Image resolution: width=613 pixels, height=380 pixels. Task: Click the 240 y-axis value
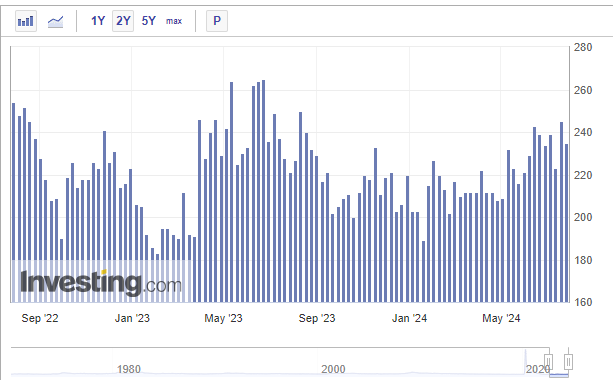pyautogui.click(x=583, y=132)
